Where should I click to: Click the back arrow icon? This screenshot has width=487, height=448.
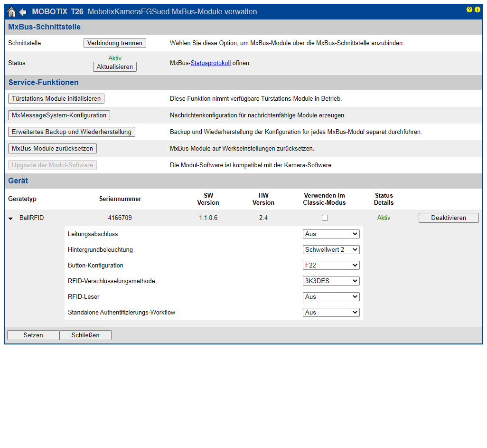click(23, 12)
